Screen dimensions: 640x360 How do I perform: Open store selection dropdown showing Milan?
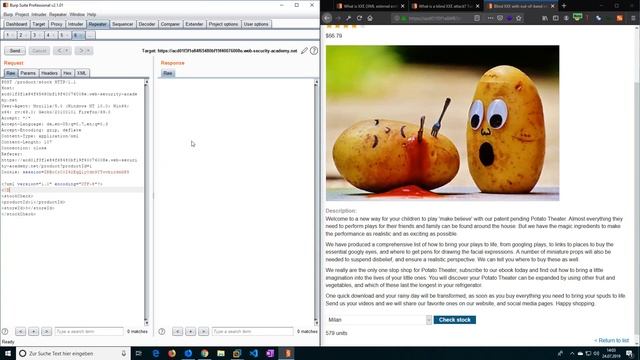pos(379,320)
